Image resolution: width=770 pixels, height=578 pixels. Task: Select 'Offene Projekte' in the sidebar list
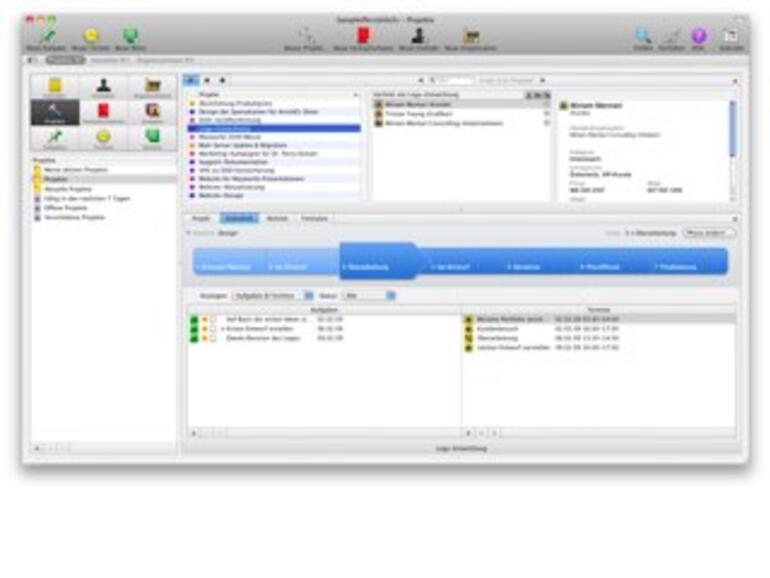click(65, 208)
